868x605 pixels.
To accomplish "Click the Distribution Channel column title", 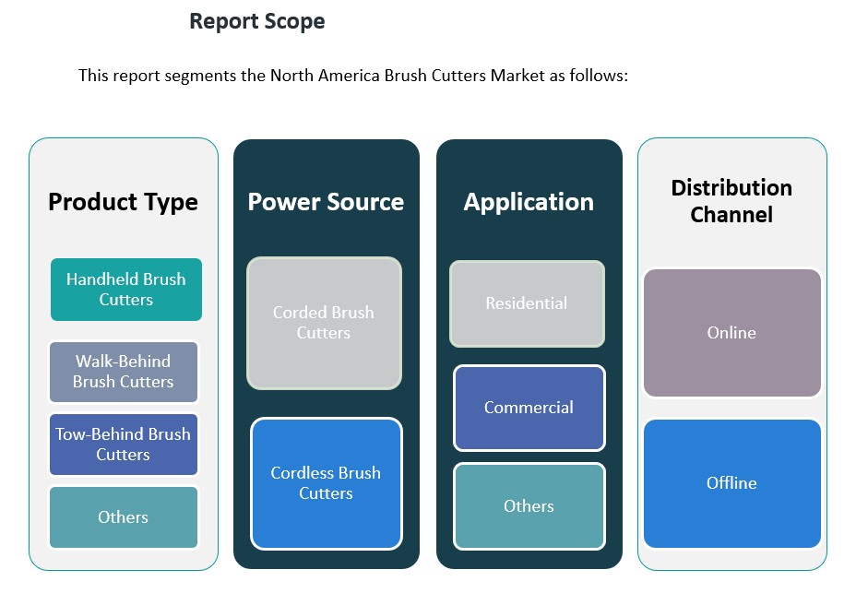I will pos(731,201).
